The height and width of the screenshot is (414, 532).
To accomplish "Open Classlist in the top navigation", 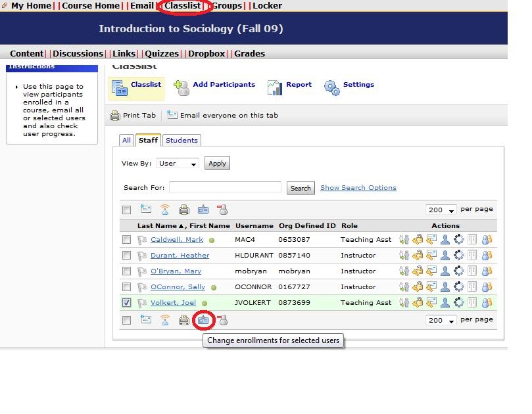I will point(183,6).
